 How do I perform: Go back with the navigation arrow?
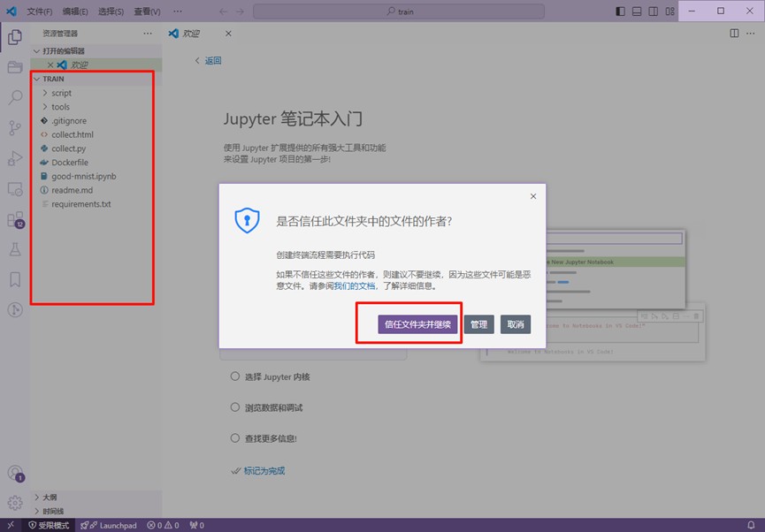[x=223, y=11]
